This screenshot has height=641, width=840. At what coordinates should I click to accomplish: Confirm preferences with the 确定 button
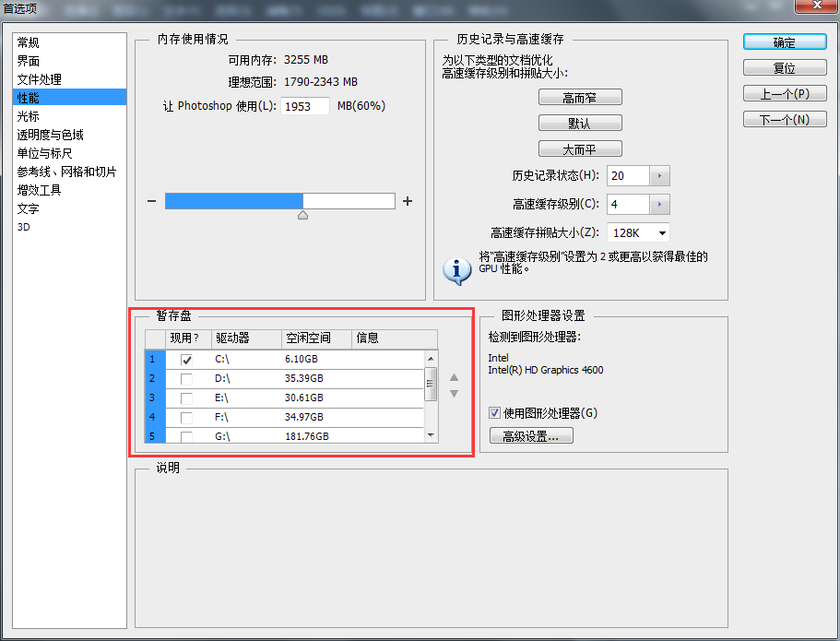785,42
